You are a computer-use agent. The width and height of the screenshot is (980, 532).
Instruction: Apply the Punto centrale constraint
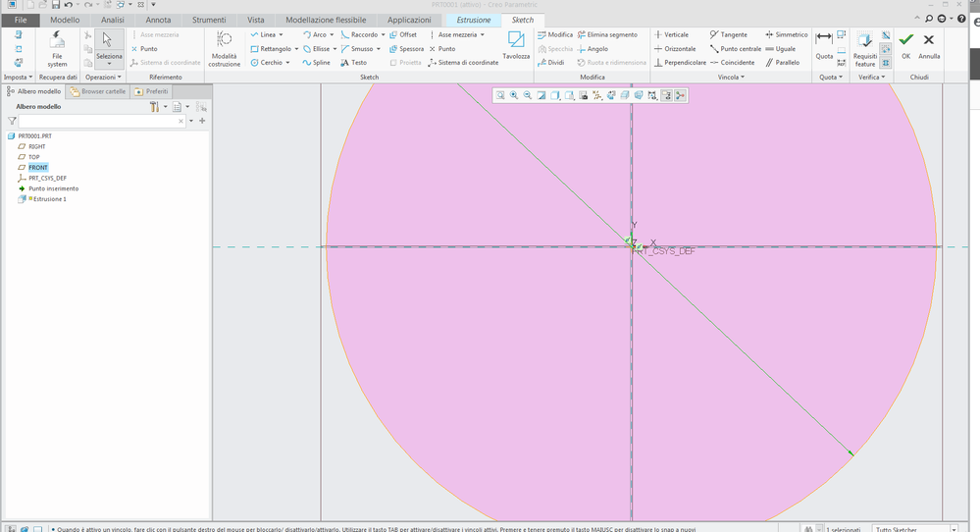[736, 49]
